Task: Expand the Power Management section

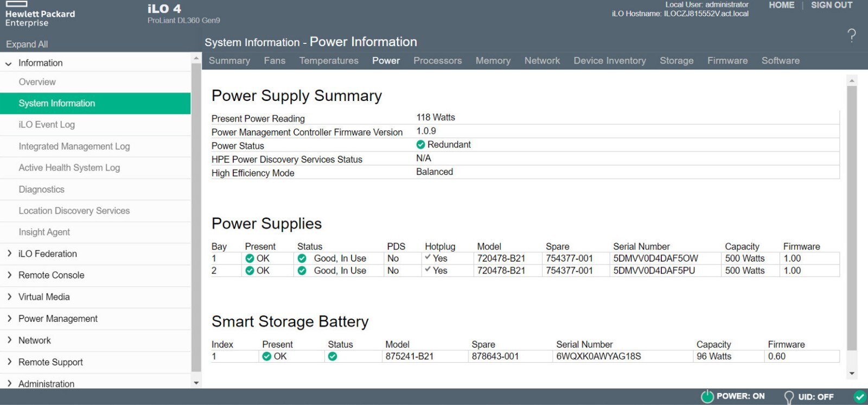Action: coord(9,319)
